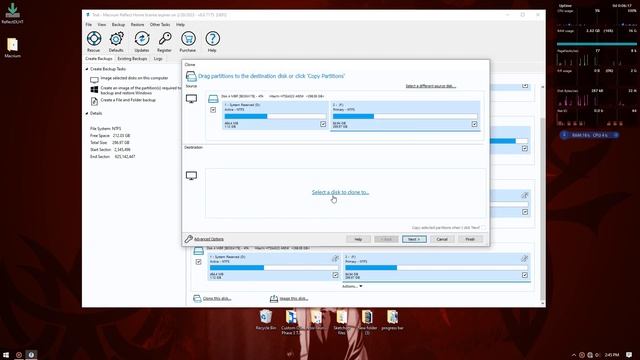Click Create a File and Folder backup
Viewport: 640px width, 360px height.
tap(128, 100)
